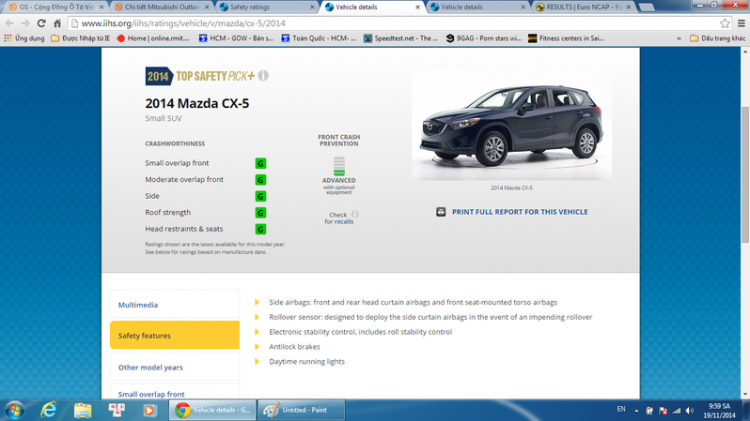Click the Roof strength G rating badge
The height and width of the screenshot is (421, 750).
[261, 213]
